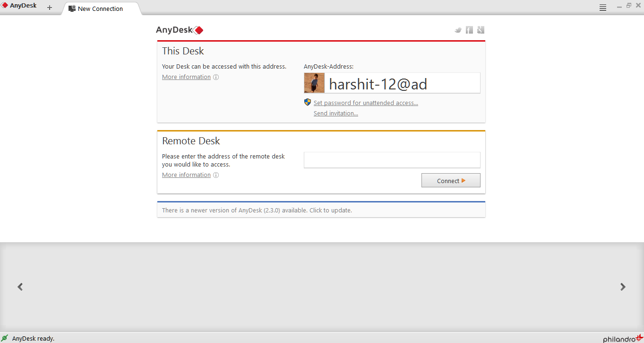Viewport: 644px width, 343px height.
Task: Close the AnyDesk window
Action: (638, 6)
